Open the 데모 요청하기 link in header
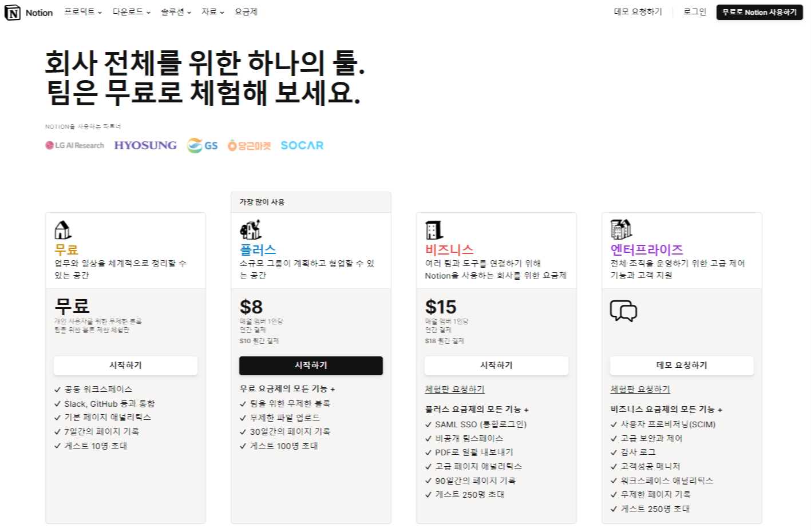 (638, 12)
